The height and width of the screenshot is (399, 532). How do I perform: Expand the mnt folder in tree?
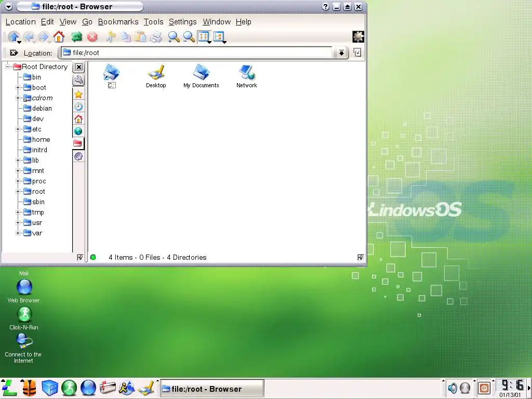tap(18, 170)
